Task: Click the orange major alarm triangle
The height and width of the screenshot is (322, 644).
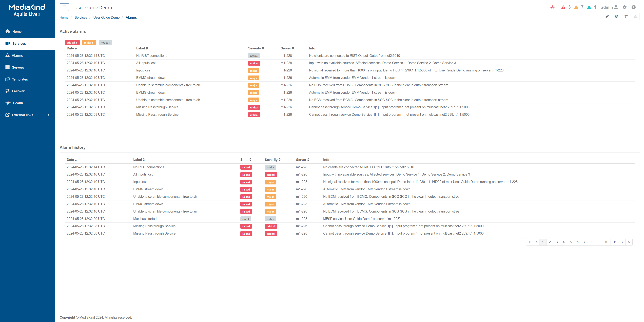Action: pos(576,7)
